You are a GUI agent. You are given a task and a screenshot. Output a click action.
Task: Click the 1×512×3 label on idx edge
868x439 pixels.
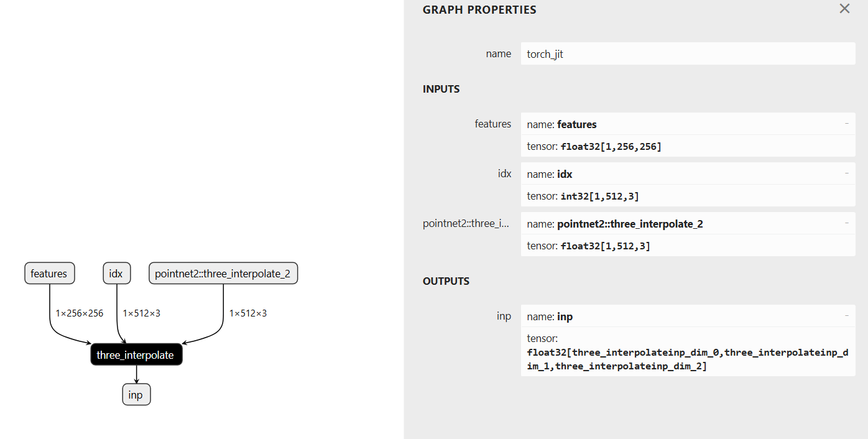(x=142, y=313)
